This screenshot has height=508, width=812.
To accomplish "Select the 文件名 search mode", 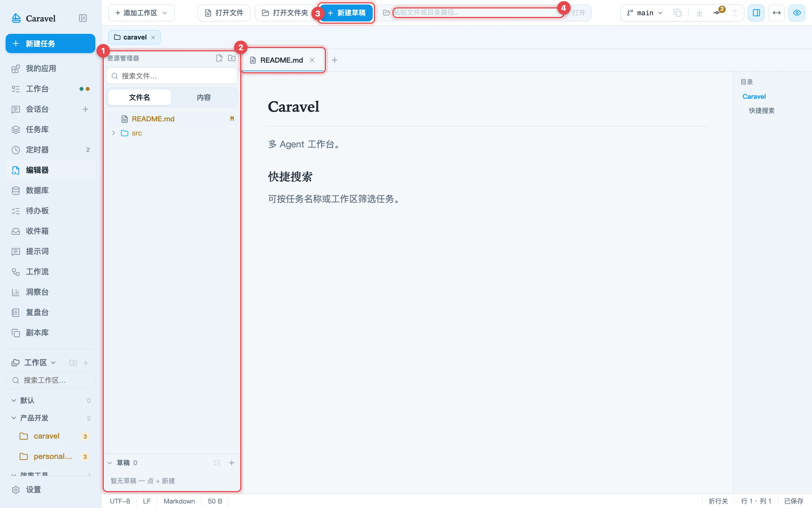I will pyautogui.click(x=139, y=97).
